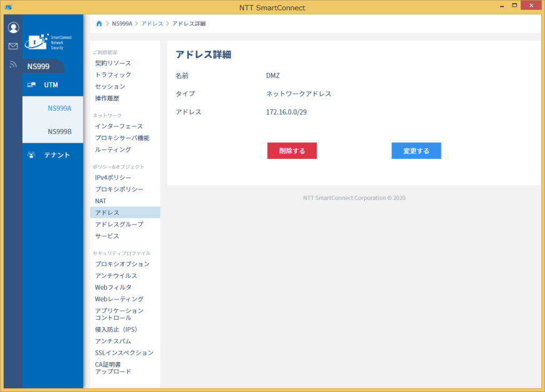Viewport: 545px width, 392px height.
Task: Open the mail envelope icon
Action: [x=13, y=46]
